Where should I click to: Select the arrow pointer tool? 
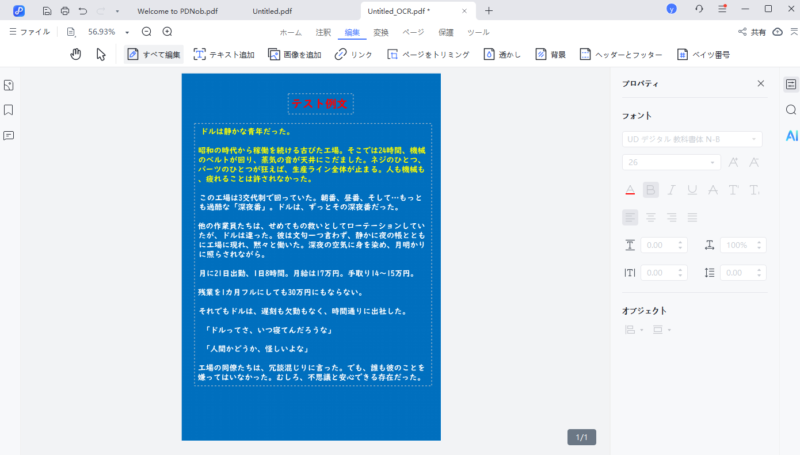101,54
